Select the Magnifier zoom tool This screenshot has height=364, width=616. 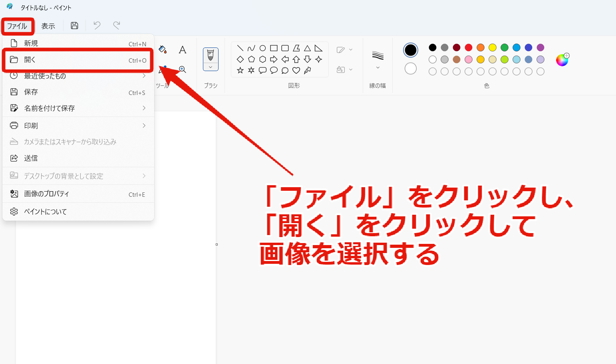[x=183, y=69]
